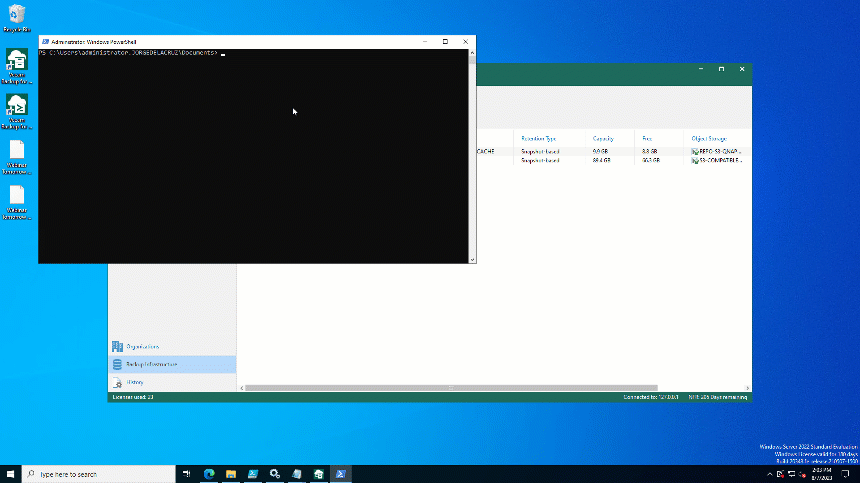
Task: Open History view in Veeam sidebar
Action: 172,382
